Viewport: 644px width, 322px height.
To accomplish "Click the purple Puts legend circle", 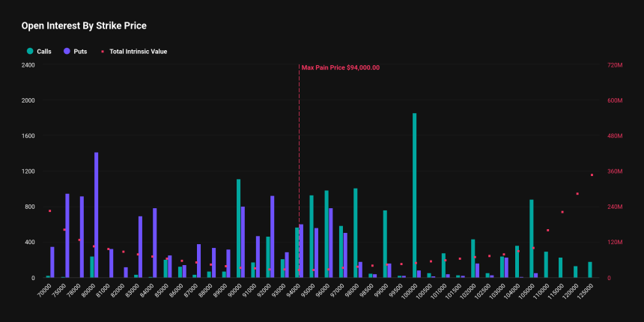I will tap(67, 52).
